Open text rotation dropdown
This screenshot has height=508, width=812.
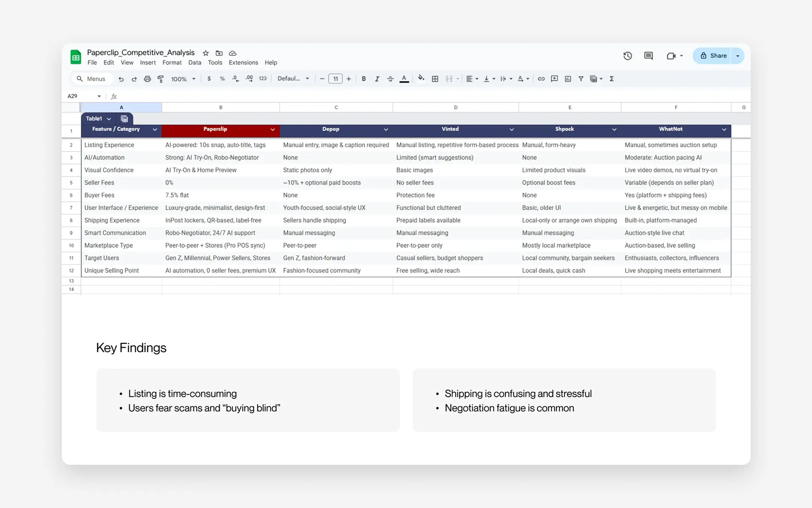click(x=524, y=79)
